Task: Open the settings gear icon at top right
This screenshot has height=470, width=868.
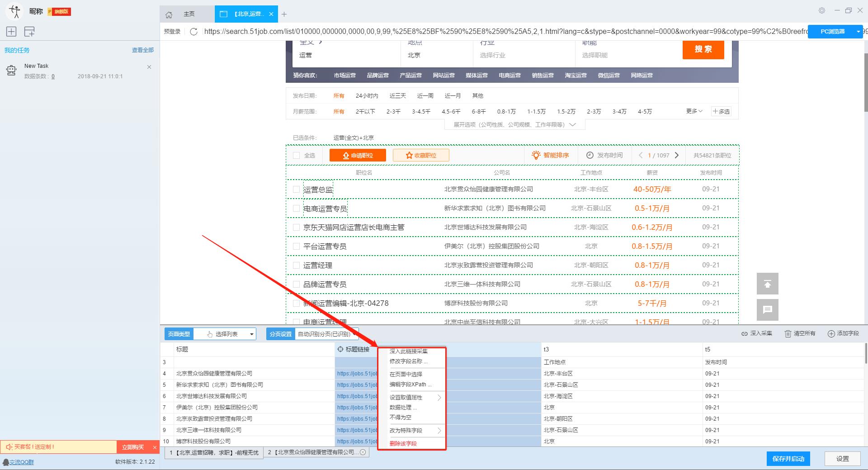Action: click(822, 10)
